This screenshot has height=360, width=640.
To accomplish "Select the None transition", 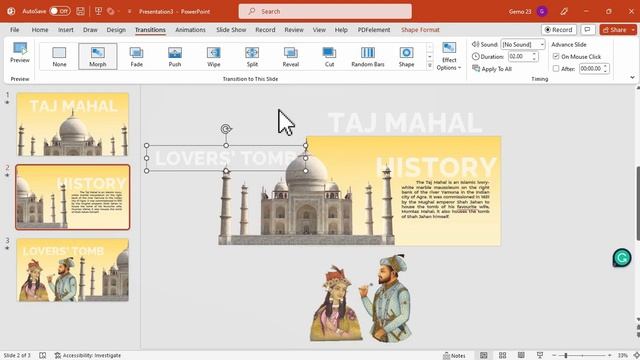I will click(59, 56).
